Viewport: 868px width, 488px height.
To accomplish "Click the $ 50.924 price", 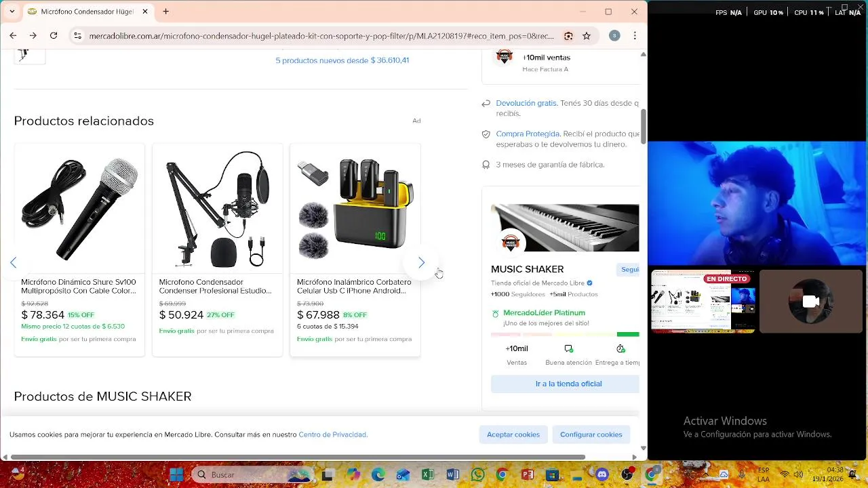I will (x=181, y=315).
